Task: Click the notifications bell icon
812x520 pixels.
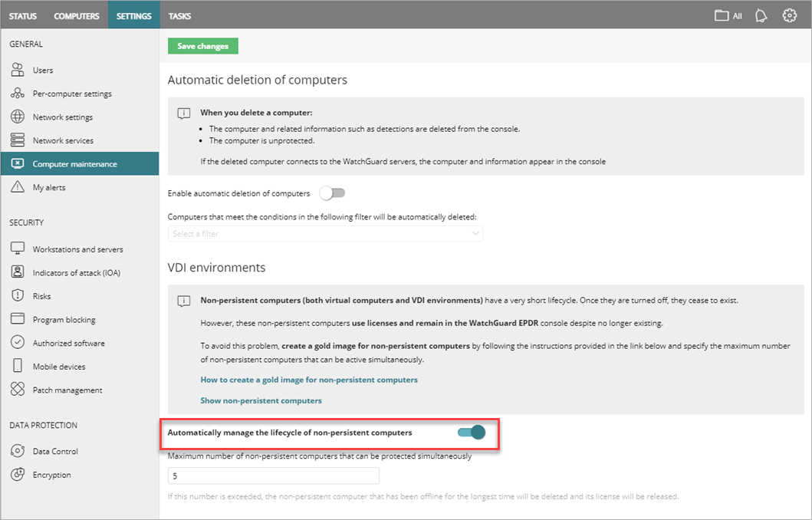Action: [761, 15]
